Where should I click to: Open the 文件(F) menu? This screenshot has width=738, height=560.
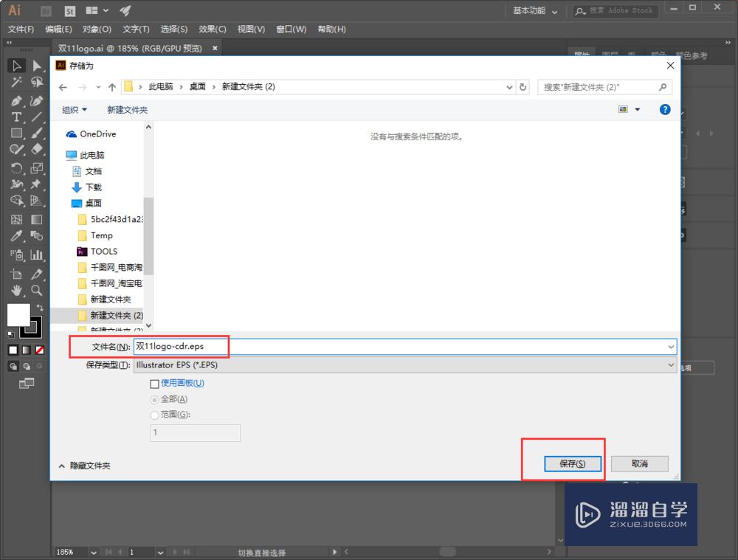tap(21, 30)
